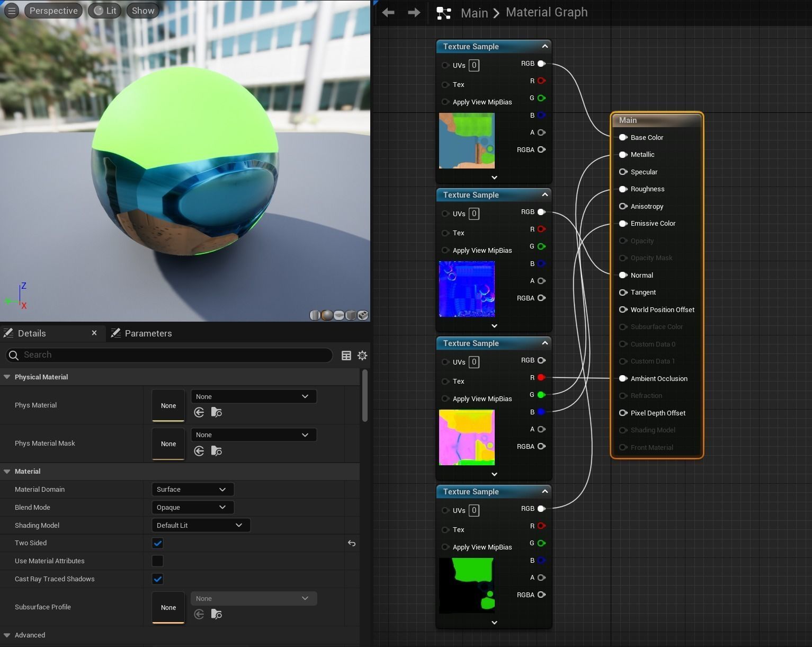The image size is (812, 647).
Task: Toggle the Two Sided checkbox
Action: [x=157, y=543]
